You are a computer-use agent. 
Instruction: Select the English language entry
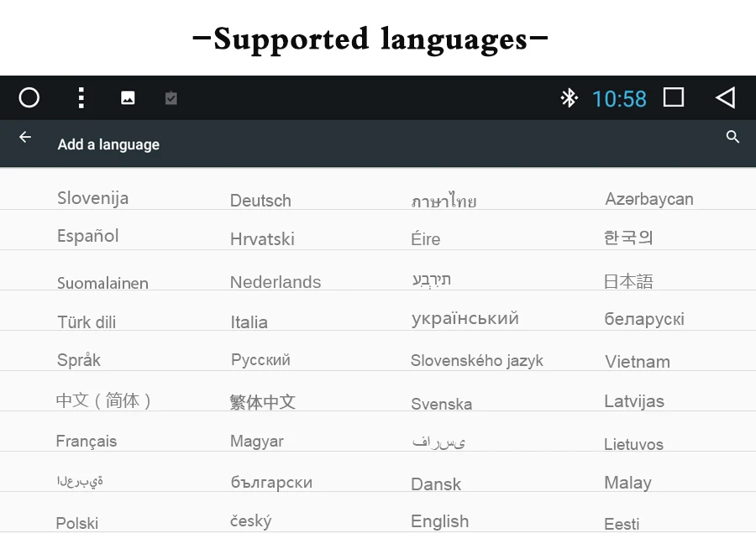tap(439, 521)
